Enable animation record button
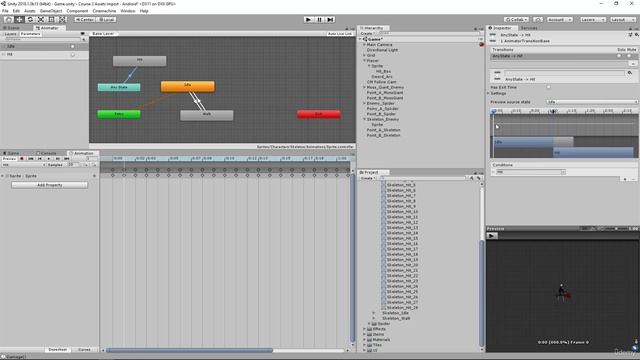Screen dimensions: 640x360 pos(22,158)
